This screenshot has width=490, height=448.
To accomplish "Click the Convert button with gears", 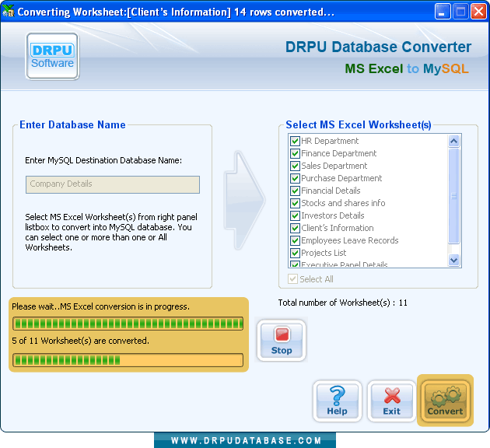I will pyautogui.click(x=445, y=401).
